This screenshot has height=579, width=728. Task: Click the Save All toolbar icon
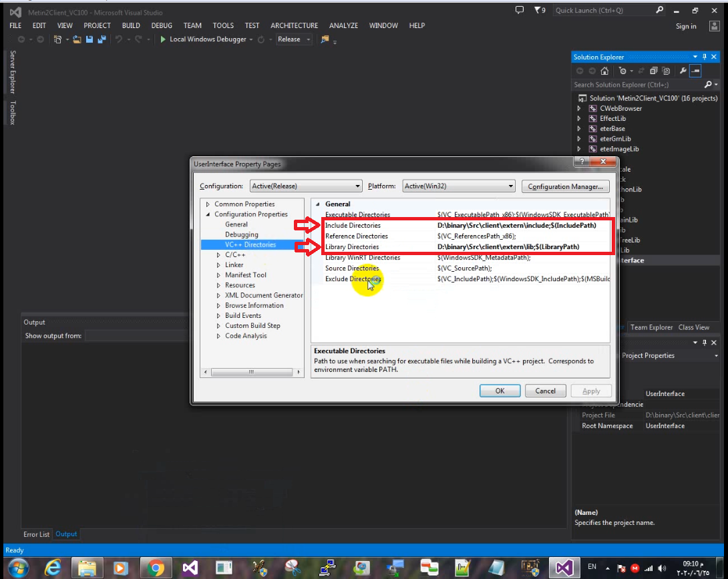tap(102, 39)
